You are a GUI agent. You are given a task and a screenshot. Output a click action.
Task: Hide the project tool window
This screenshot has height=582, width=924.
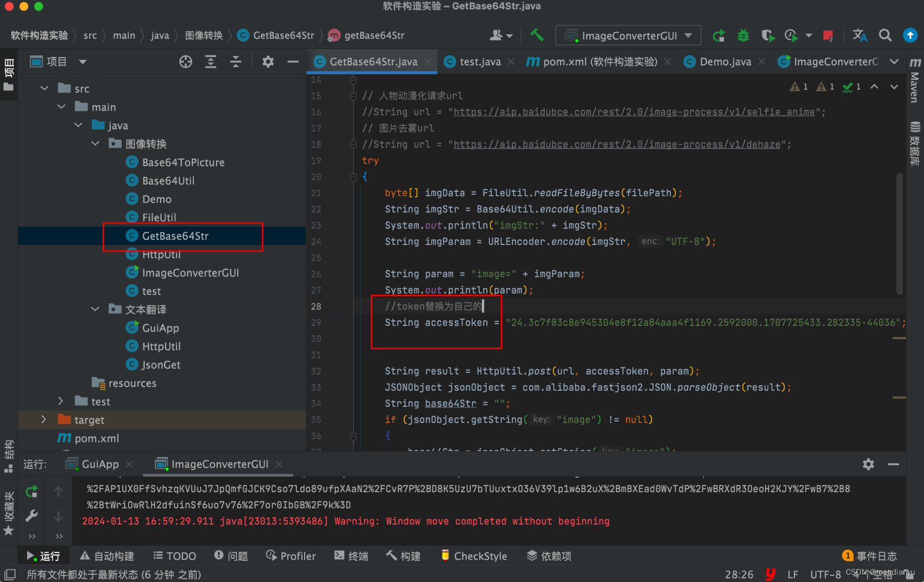293,62
